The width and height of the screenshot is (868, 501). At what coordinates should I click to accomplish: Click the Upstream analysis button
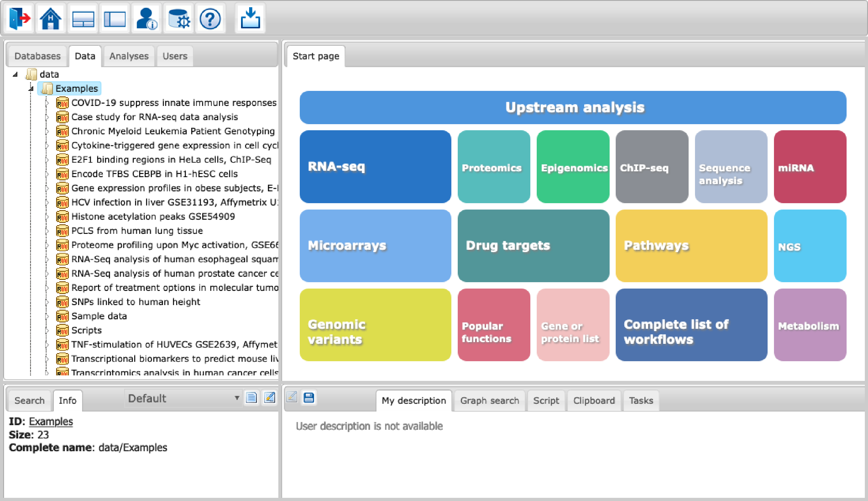click(573, 107)
